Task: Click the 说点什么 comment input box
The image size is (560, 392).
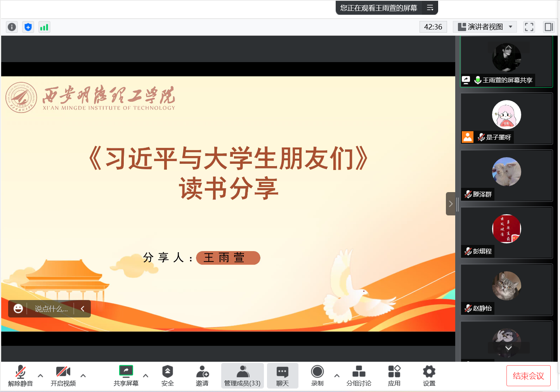Action: point(51,309)
